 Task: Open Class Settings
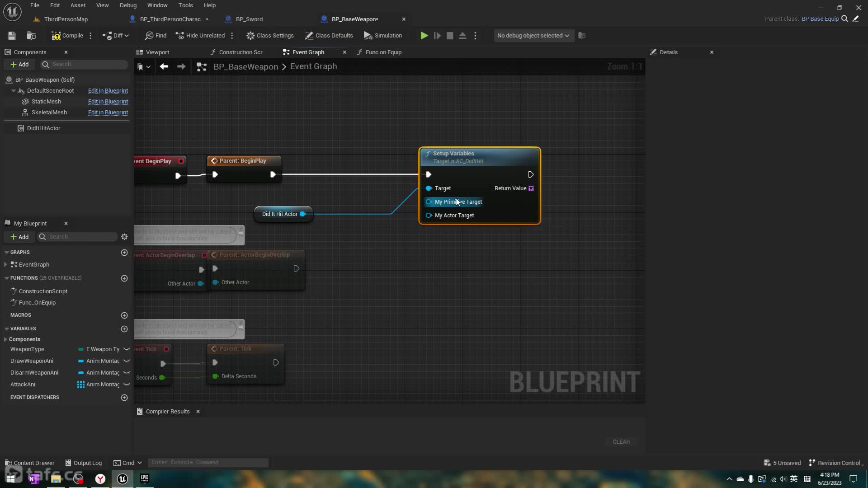[x=270, y=36]
